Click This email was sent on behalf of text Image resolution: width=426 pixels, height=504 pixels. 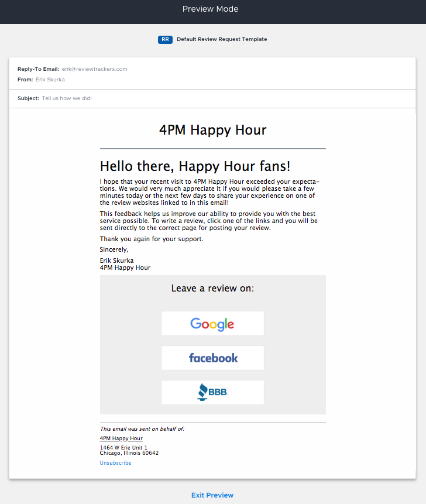(142, 429)
